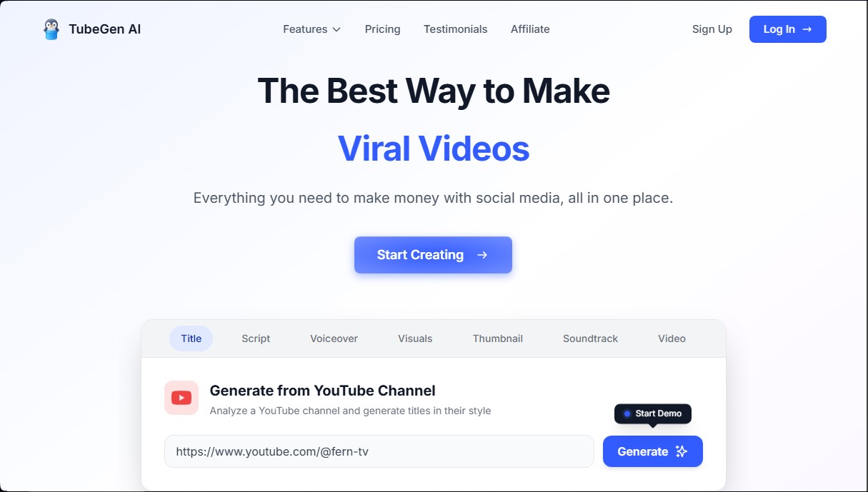Click the YouTube channel URL field

coord(379,451)
